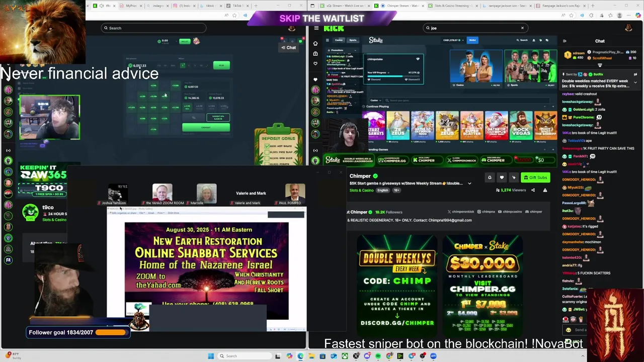The image size is (644, 362).
Task: Share the Chimper stream
Action: 533,190
